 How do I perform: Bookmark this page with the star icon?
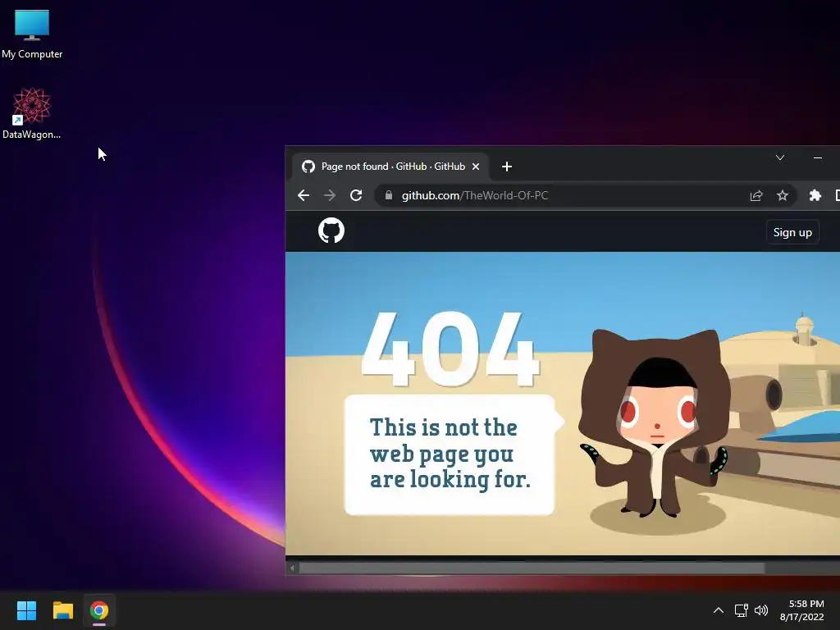[x=783, y=195]
